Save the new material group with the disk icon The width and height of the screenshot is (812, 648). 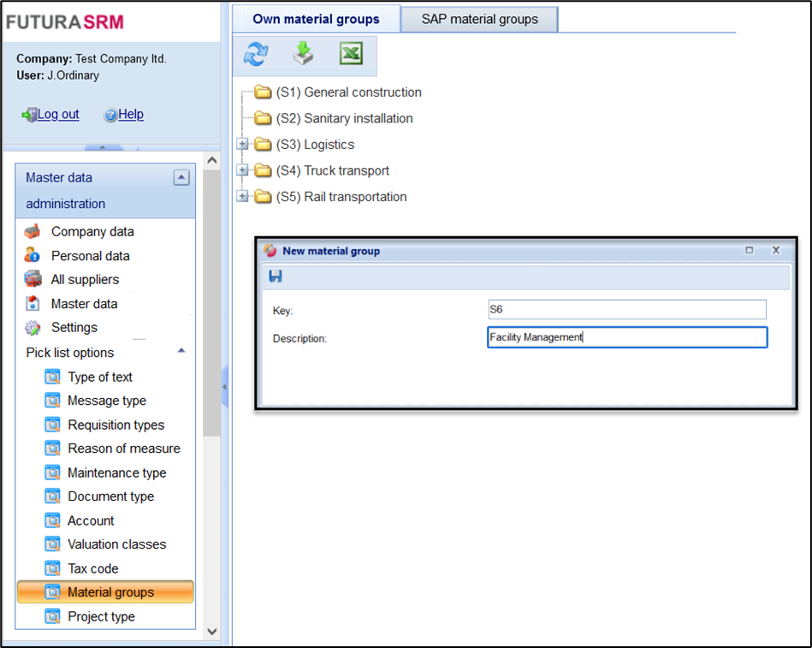(x=276, y=276)
